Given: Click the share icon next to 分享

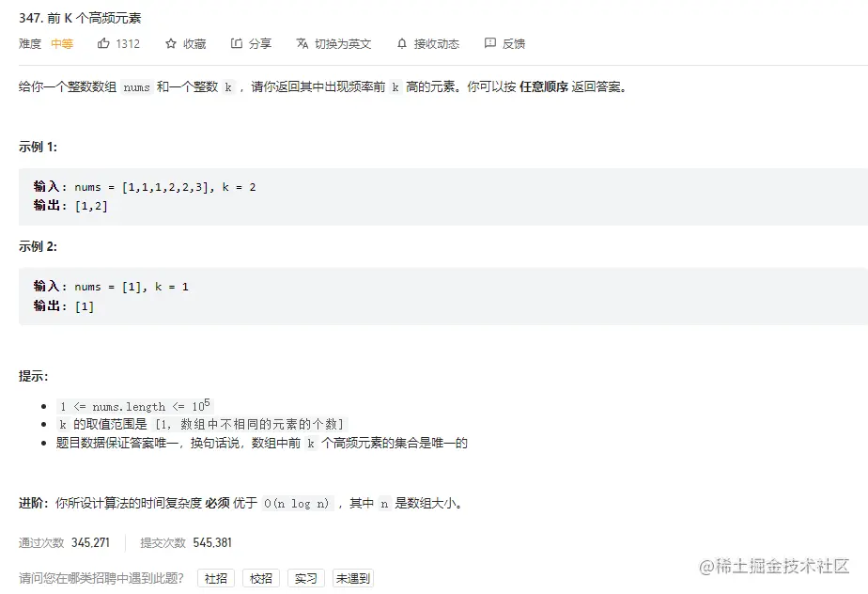Looking at the screenshot, I should click(237, 43).
